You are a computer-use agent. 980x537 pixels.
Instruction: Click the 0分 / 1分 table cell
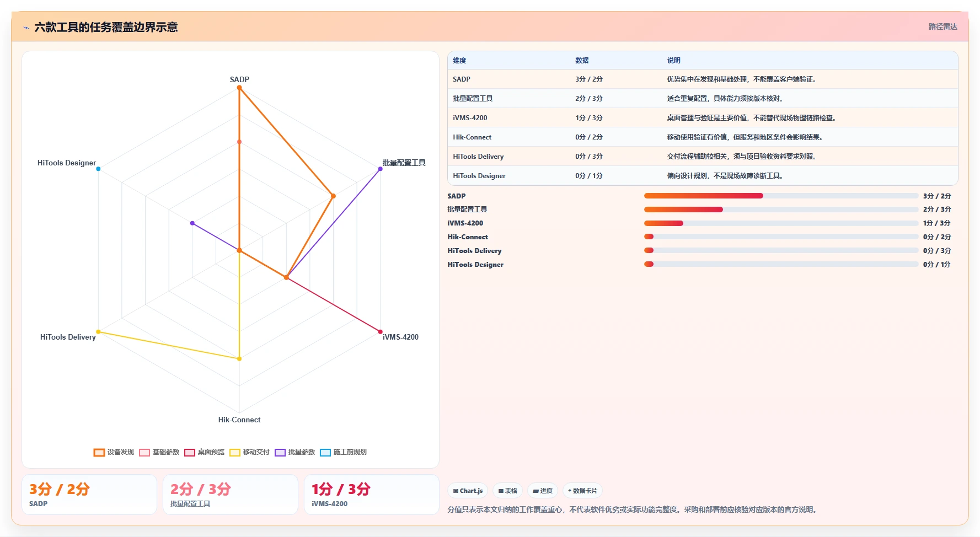coord(589,176)
